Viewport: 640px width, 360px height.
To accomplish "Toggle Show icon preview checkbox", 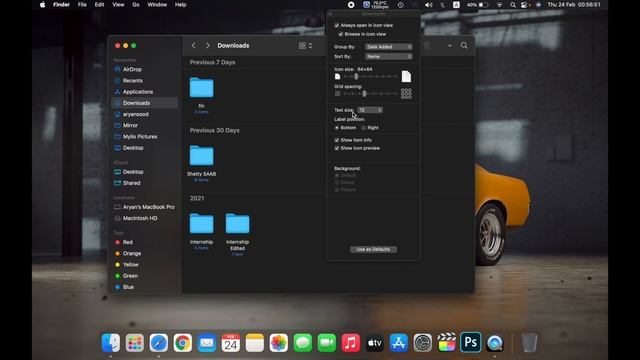I will [x=336, y=148].
